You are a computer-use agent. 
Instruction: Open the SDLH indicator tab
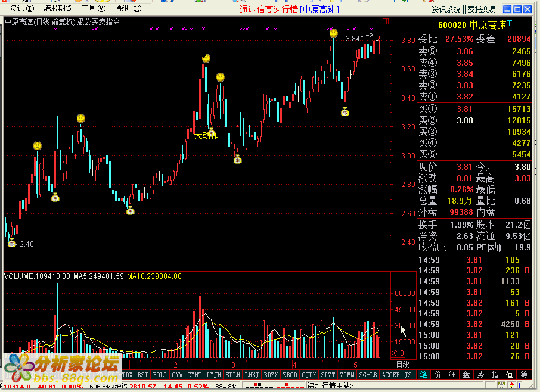pyautogui.click(x=233, y=375)
